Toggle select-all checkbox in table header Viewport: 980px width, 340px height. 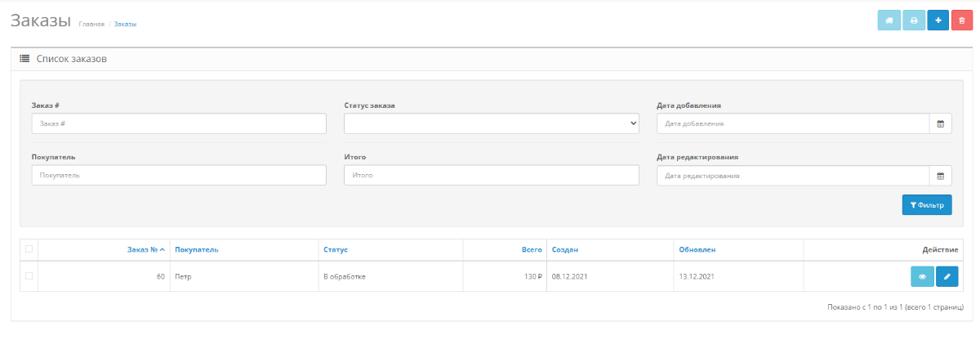point(29,249)
